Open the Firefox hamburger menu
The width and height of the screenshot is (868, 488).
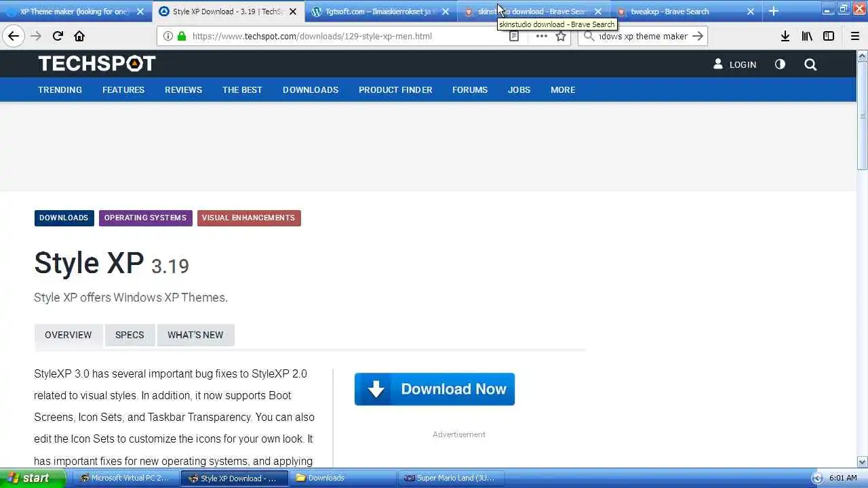click(x=855, y=36)
